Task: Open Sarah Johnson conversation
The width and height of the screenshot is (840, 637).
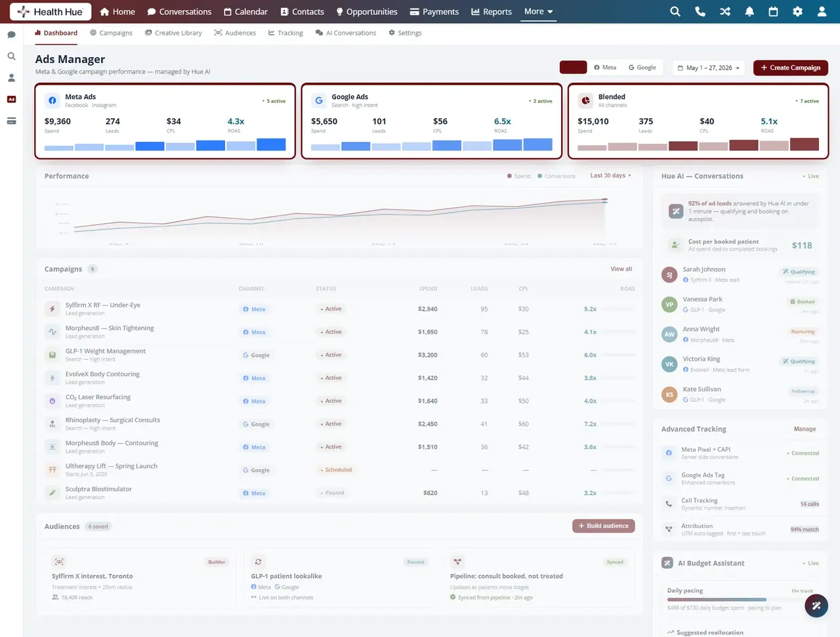Action: click(x=740, y=275)
